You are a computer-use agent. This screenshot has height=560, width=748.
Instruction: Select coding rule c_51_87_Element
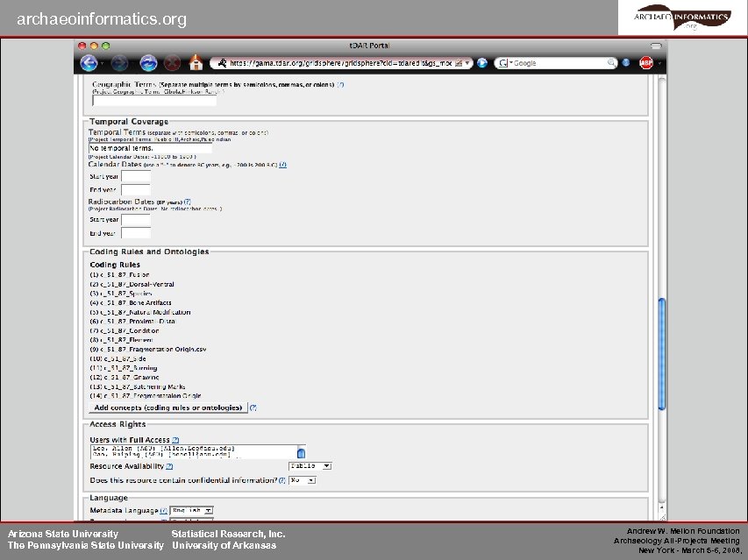121,340
